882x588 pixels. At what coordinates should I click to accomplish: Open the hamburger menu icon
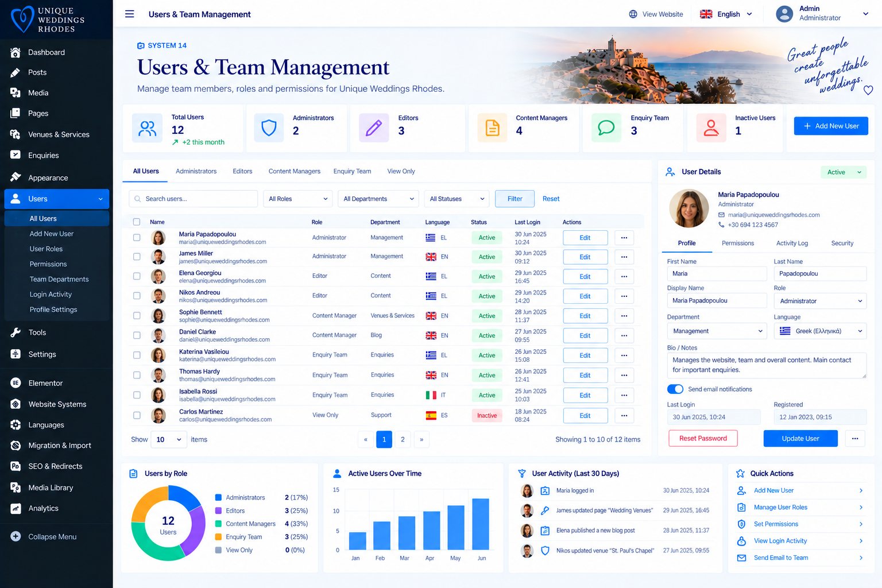pos(130,14)
